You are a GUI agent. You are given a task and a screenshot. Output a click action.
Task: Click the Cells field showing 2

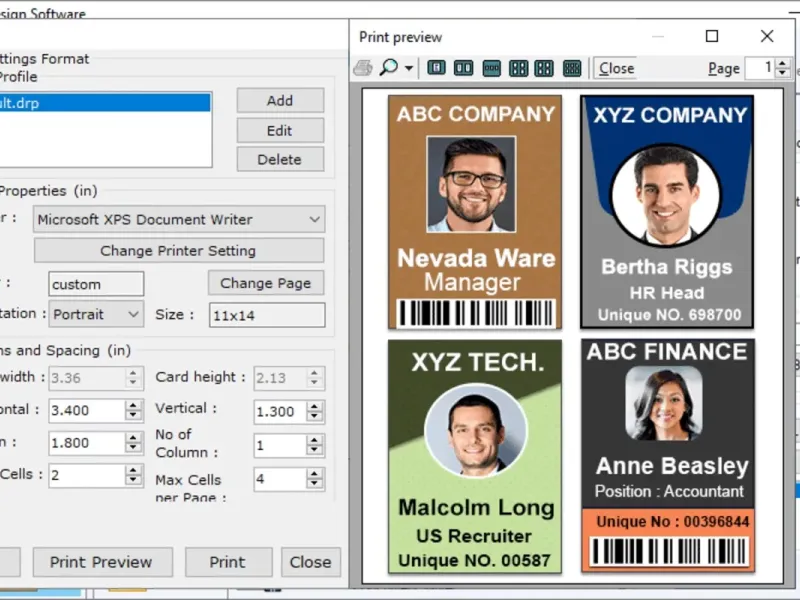click(x=87, y=476)
